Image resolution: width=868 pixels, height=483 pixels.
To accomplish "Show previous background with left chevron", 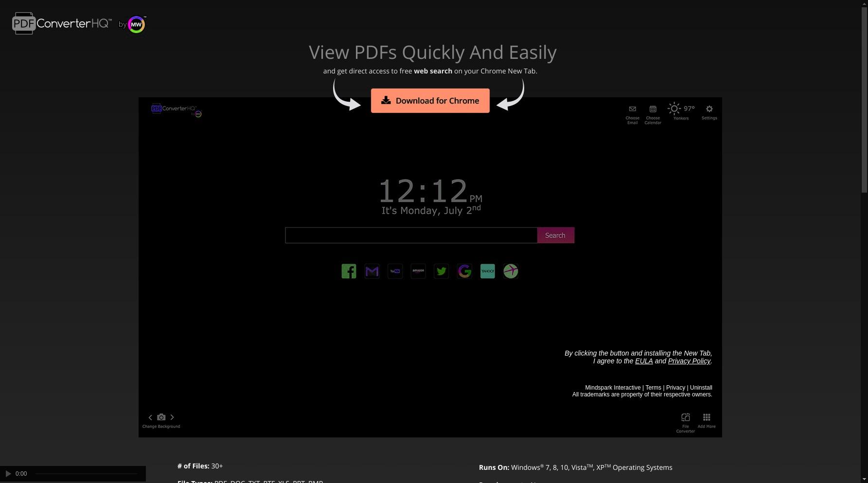I will pos(150,417).
